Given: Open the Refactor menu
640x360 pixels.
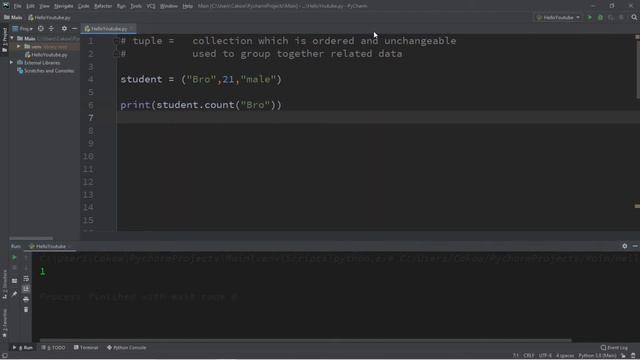Looking at the screenshot, I should 103,6.
